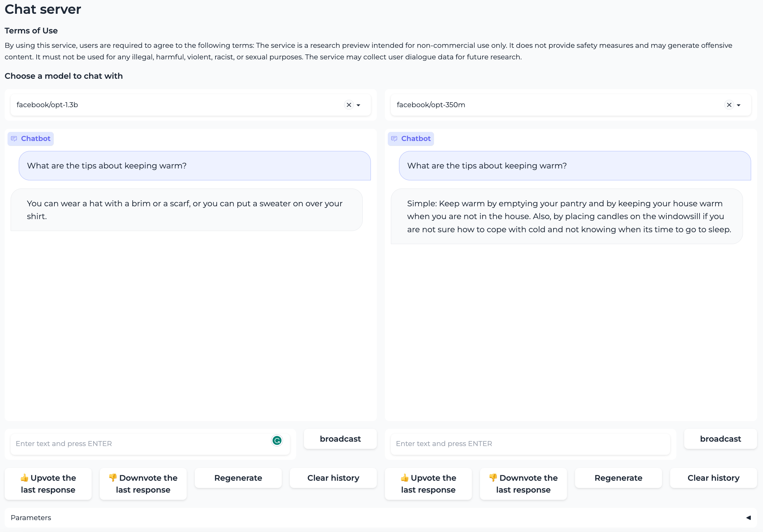763x532 pixels.
Task: Click the left Chatbot label icon
Action: [14, 138]
